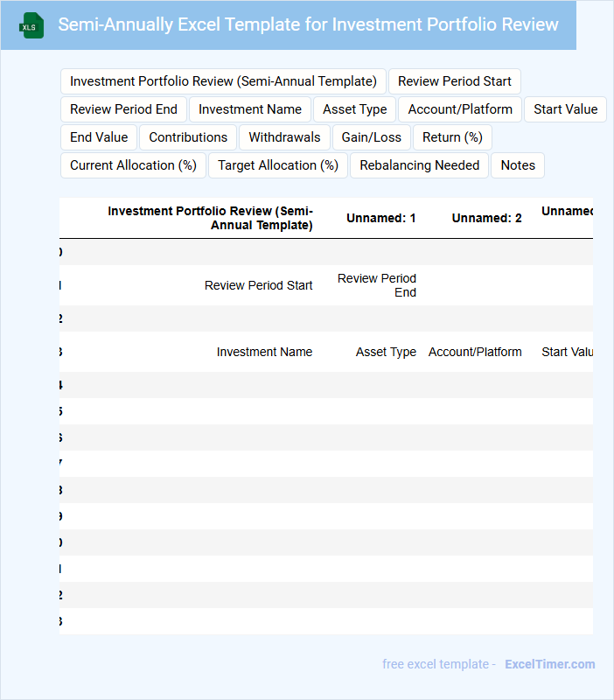Click the 'Asset Type' table cell
614x700 pixels.
click(386, 352)
